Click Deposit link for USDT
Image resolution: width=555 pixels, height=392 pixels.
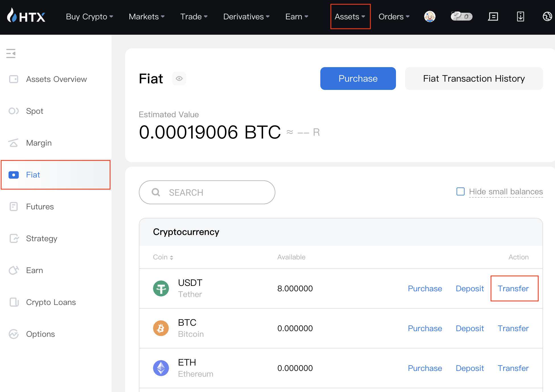(x=470, y=288)
